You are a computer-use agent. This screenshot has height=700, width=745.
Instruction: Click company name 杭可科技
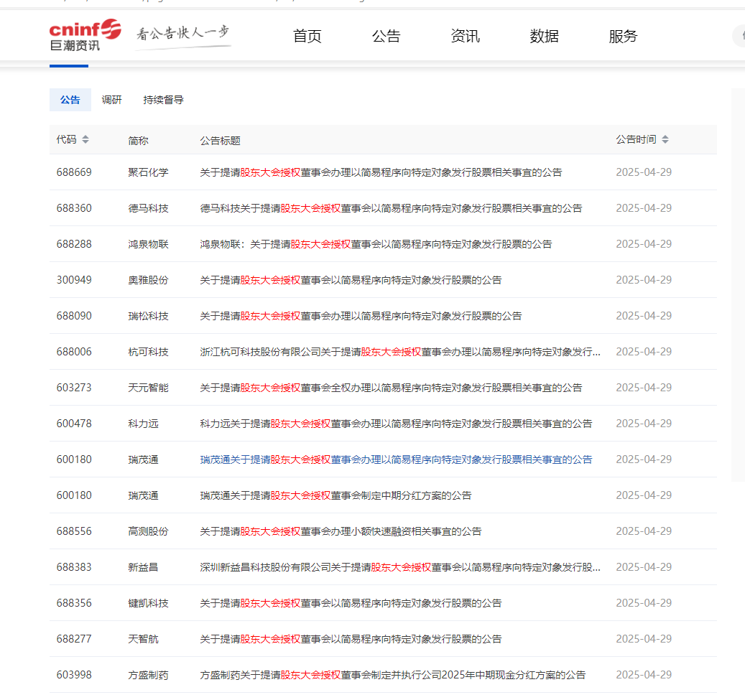coord(148,352)
